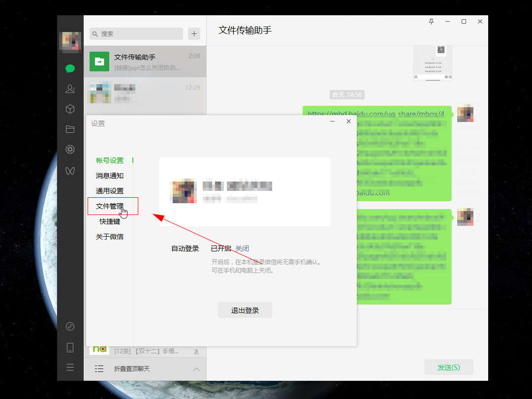Click the 退出登录 button
This screenshot has width=532, height=399.
pos(245,310)
